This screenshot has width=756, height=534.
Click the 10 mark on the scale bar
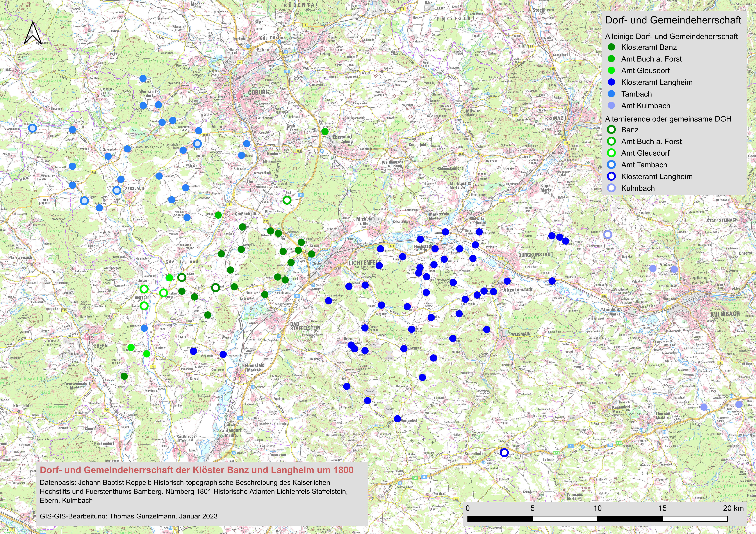597,508
